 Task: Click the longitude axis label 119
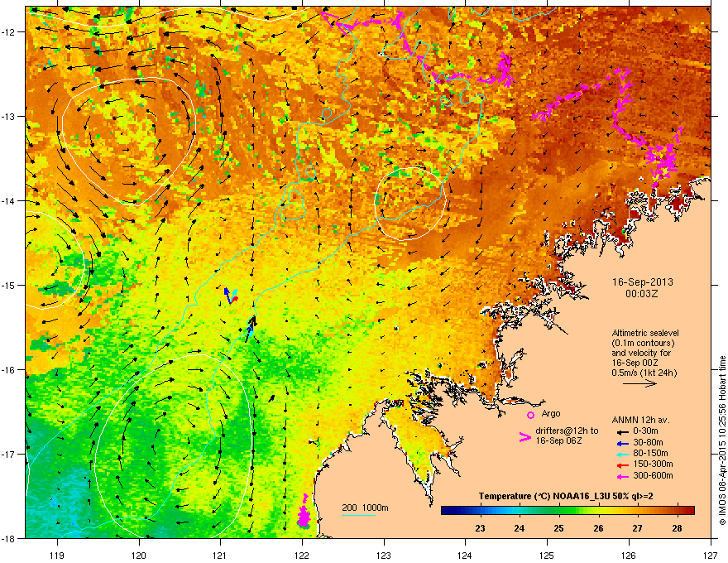57,555
